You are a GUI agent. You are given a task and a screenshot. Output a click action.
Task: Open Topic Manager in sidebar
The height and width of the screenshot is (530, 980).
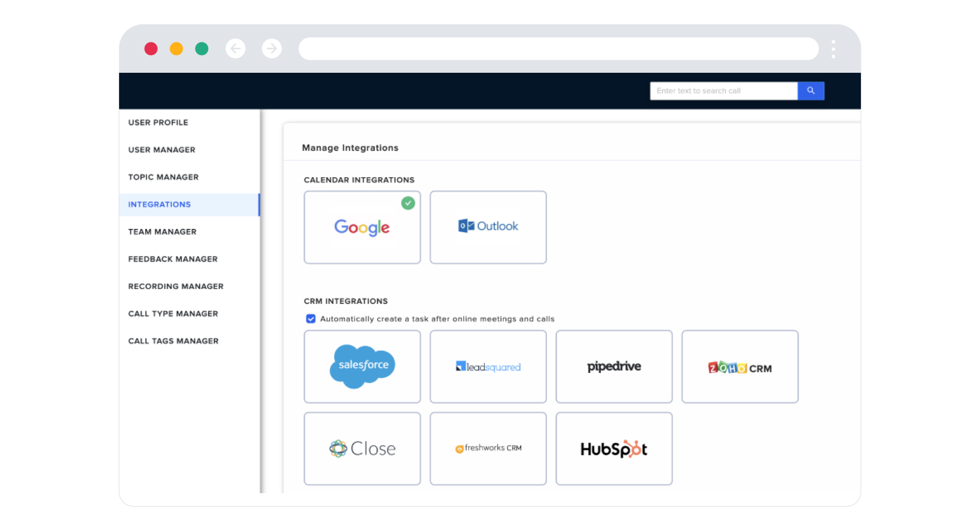163,177
